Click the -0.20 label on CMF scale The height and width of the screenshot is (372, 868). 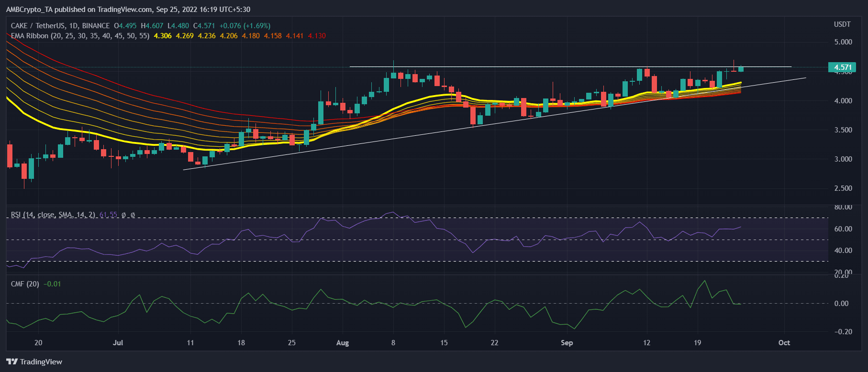(843, 331)
